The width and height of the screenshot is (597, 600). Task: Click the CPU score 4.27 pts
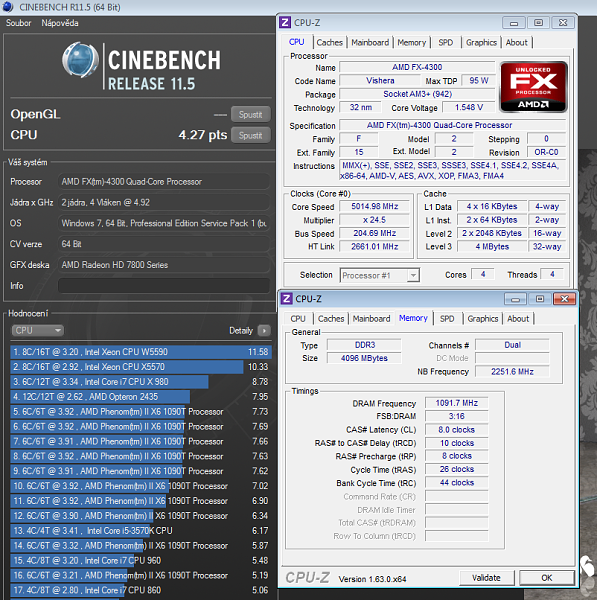(203, 135)
